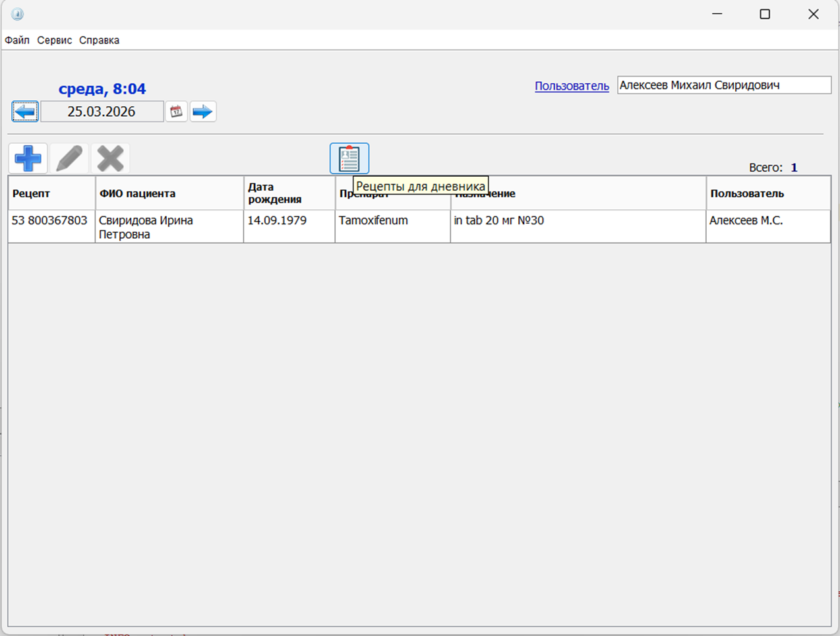Open the Сервис menu

[x=54, y=40]
